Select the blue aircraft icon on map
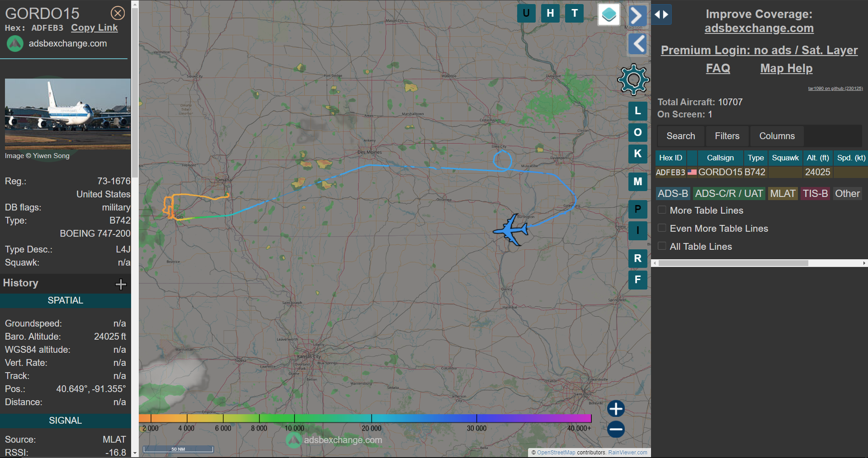Screen dimensions: 868x458 point(512,229)
